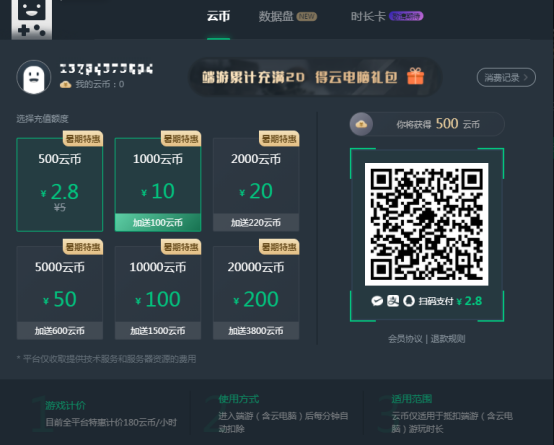Click the 目前全平台特惠计价180云币/小时 text

(x=111, y=422)
